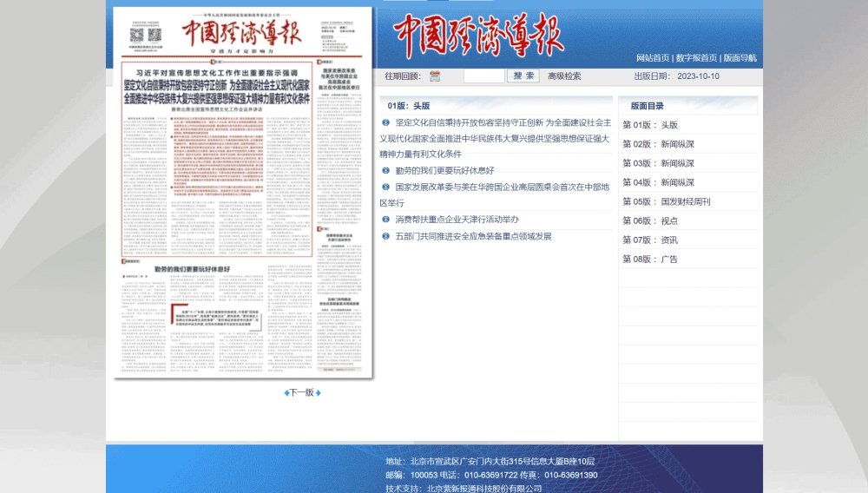Go to 网站首页
Screen dimensions: 868x493
point(653,57)
